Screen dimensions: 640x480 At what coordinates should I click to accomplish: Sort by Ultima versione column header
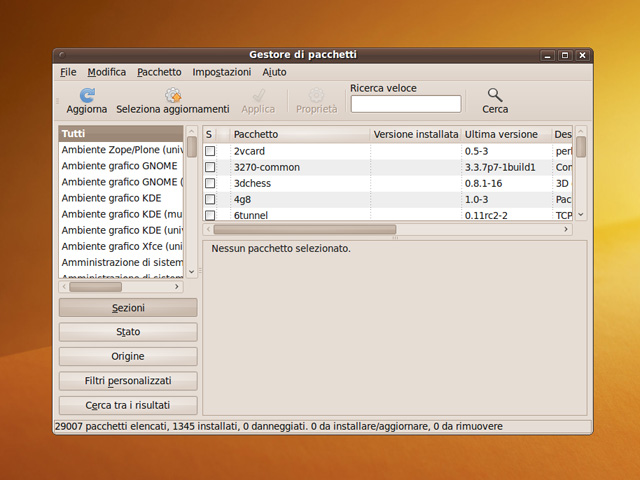coord(504,134)
